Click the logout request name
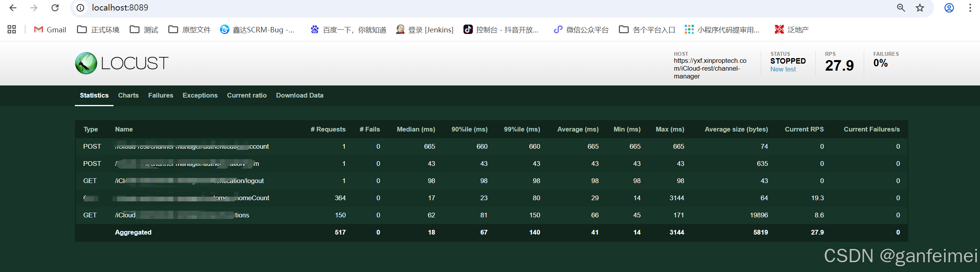 pyautogui.click(x=189, y=181)
